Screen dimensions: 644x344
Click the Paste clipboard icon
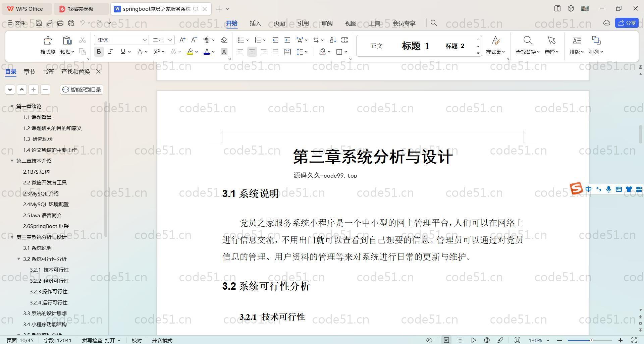[x=67, y=41]
